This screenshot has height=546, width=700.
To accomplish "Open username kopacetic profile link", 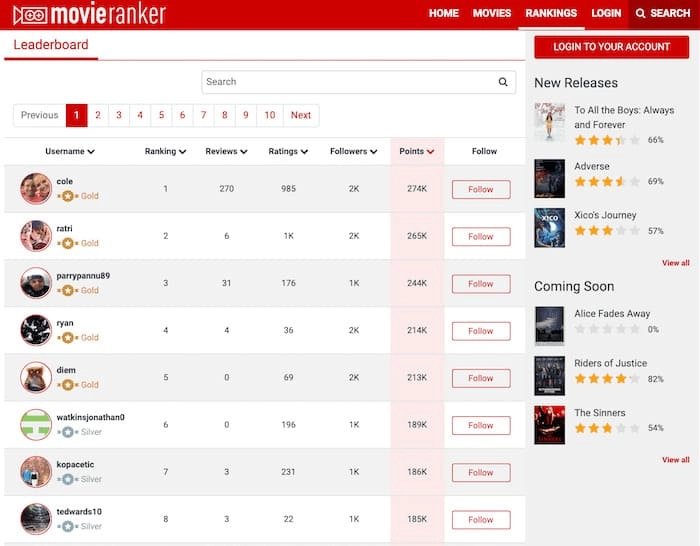I will (75, 464).
